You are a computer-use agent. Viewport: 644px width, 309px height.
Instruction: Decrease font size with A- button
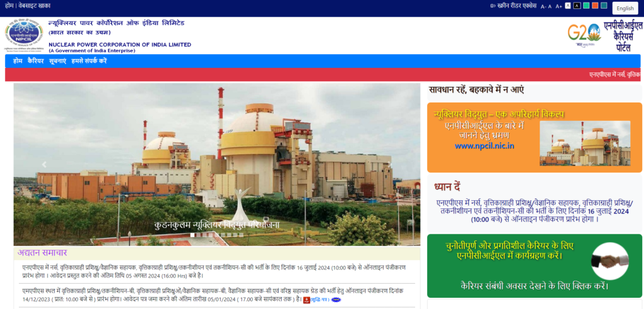543,6
